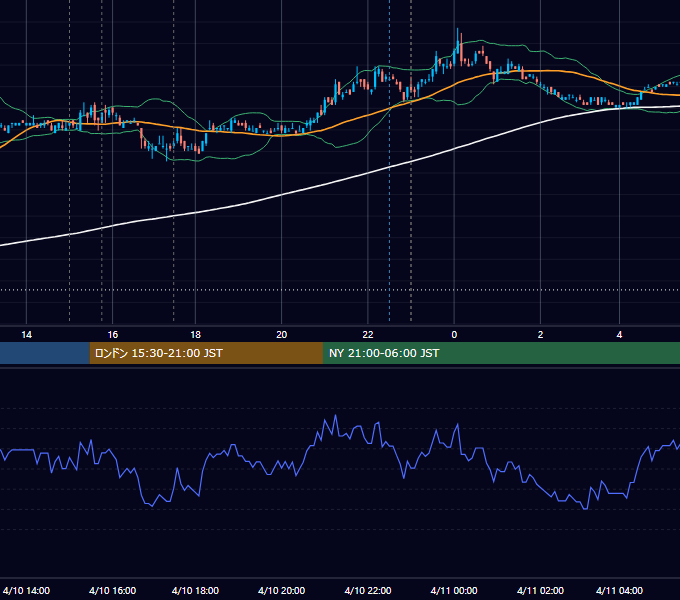Click the 4/11 04:00 label on oscillator axis
This screenshot has height=600, width=680.
tap(619, 590)
